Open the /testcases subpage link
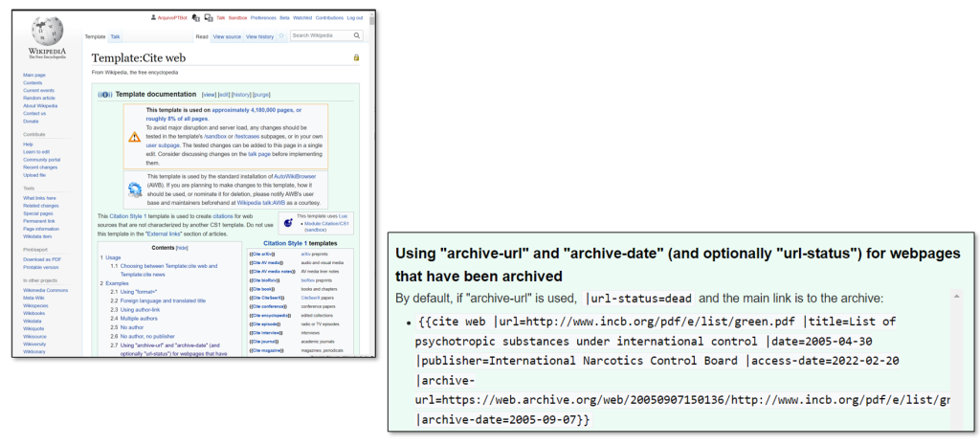980x445 pixels. pos(246,136)
